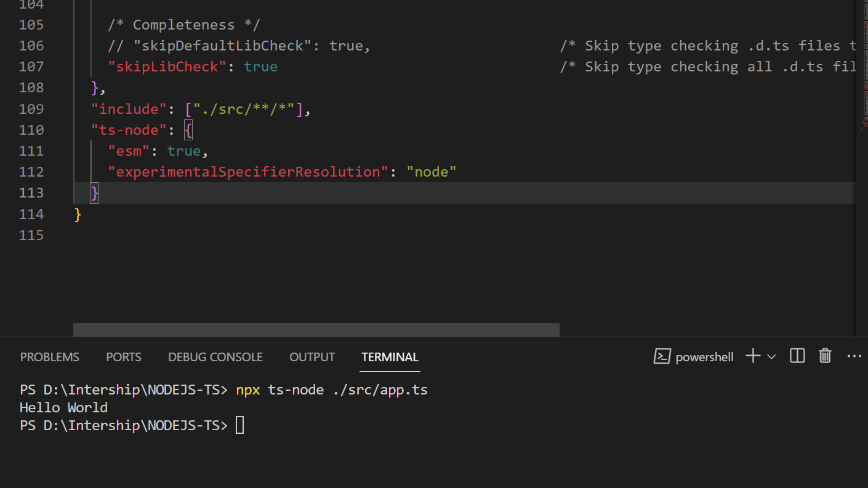Click the Hello World terminal output
Image resolution: width=868 pixels, height=488 pixels.
(63, 407)
